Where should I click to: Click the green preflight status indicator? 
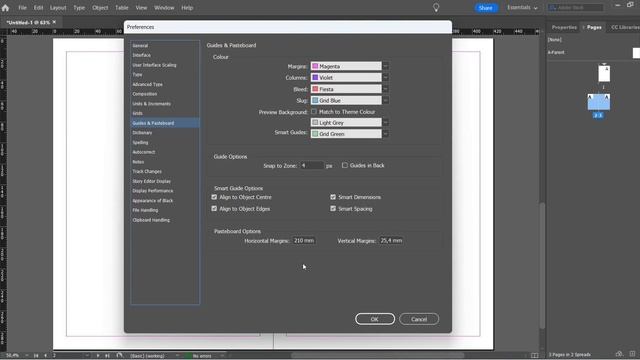(188, 356)
